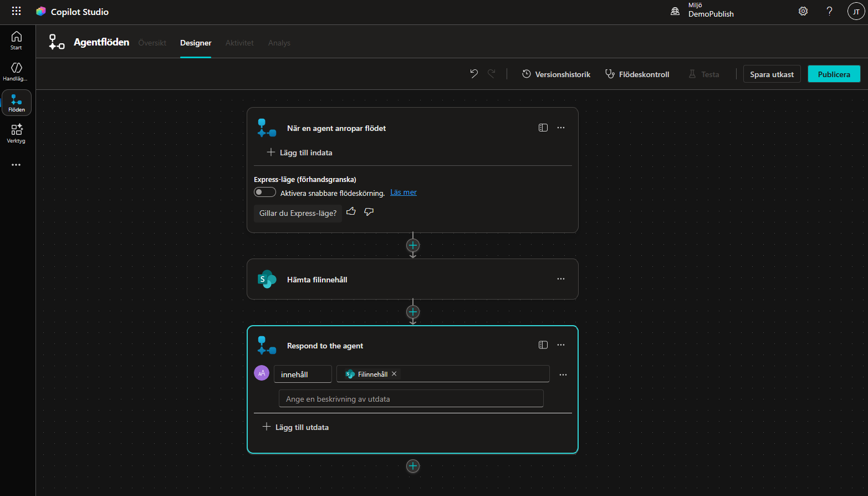Open Versionshistorik
This screenshot has height=496, width=868.
pyautogui.click(x=556, y=74)
